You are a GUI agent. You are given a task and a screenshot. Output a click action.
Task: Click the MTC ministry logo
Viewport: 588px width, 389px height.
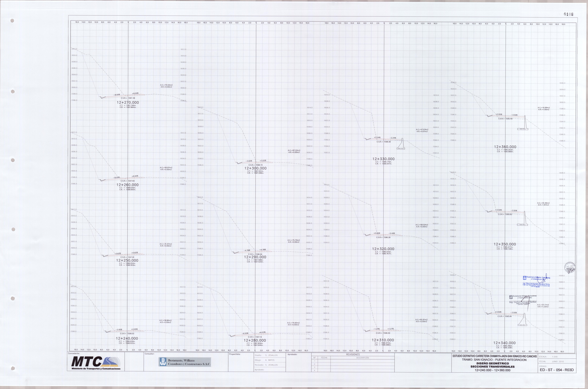pos(96,363)
